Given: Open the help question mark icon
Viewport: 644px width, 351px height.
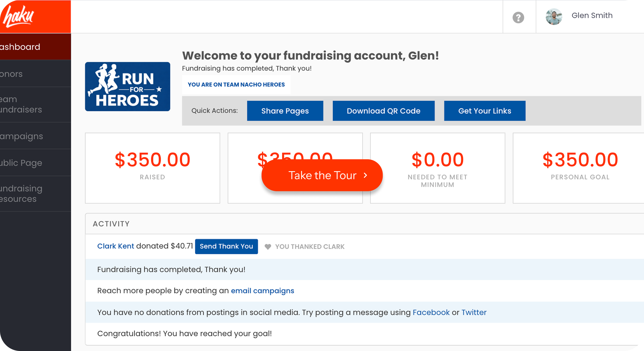Looking at the screenshot, I should pyautogui.click(x=518, y=17).
